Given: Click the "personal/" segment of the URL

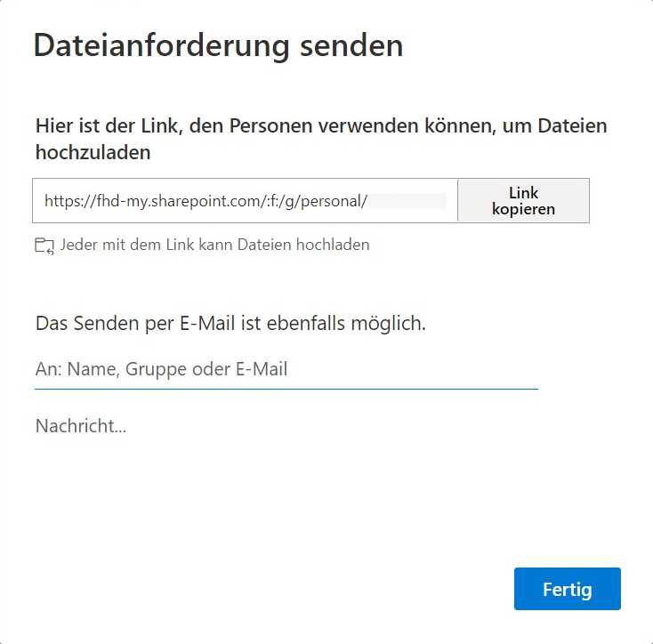Looking at the screenshot, I should point(335,201).
